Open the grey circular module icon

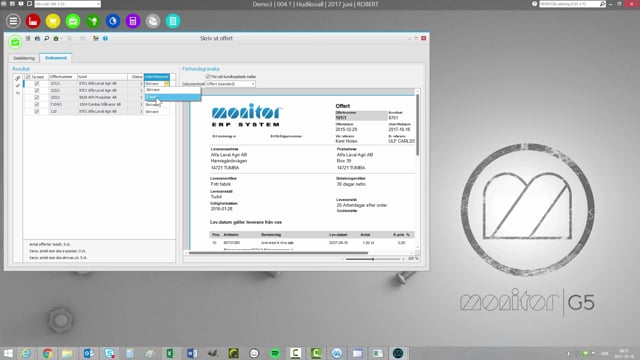153,21
